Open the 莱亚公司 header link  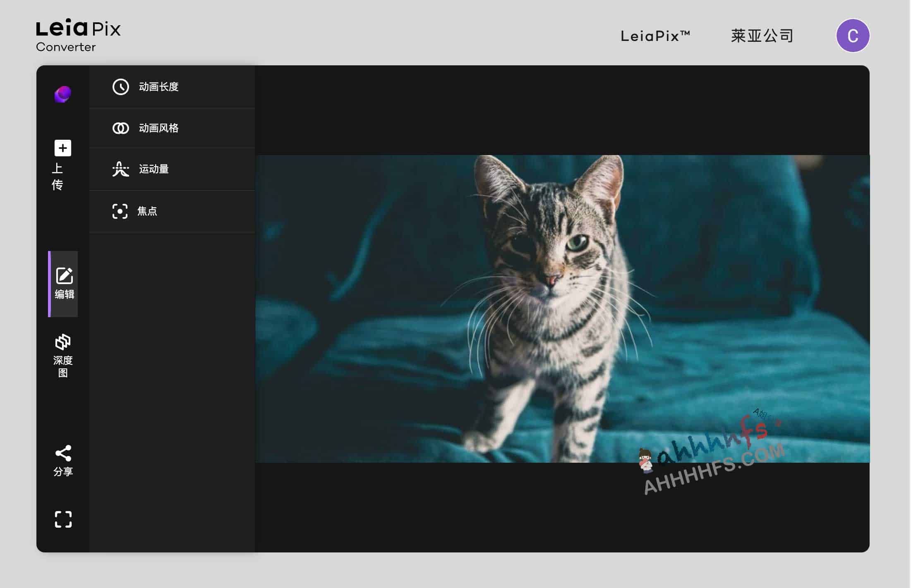click(x=762, y=36)
